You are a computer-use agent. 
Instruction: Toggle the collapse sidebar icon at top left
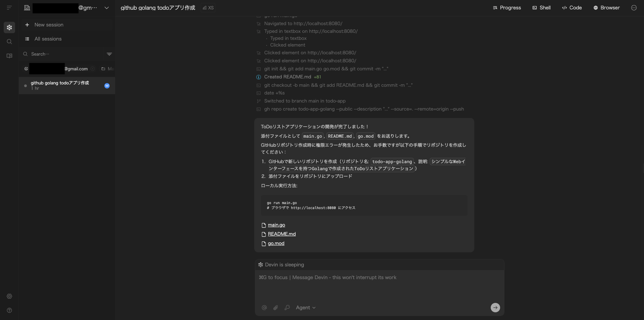coord(9,8)
